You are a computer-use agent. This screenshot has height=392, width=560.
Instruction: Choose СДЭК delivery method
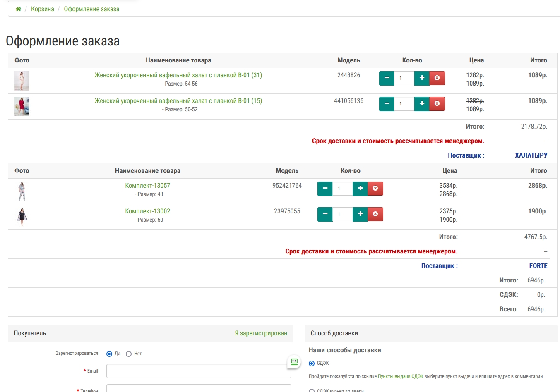(x=312, y=363)
